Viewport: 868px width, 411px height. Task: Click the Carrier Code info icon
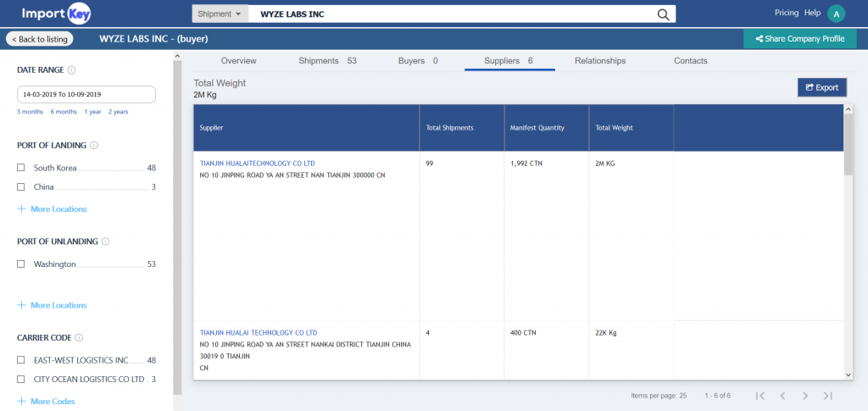pyautogui.click(x=79, y=338)
